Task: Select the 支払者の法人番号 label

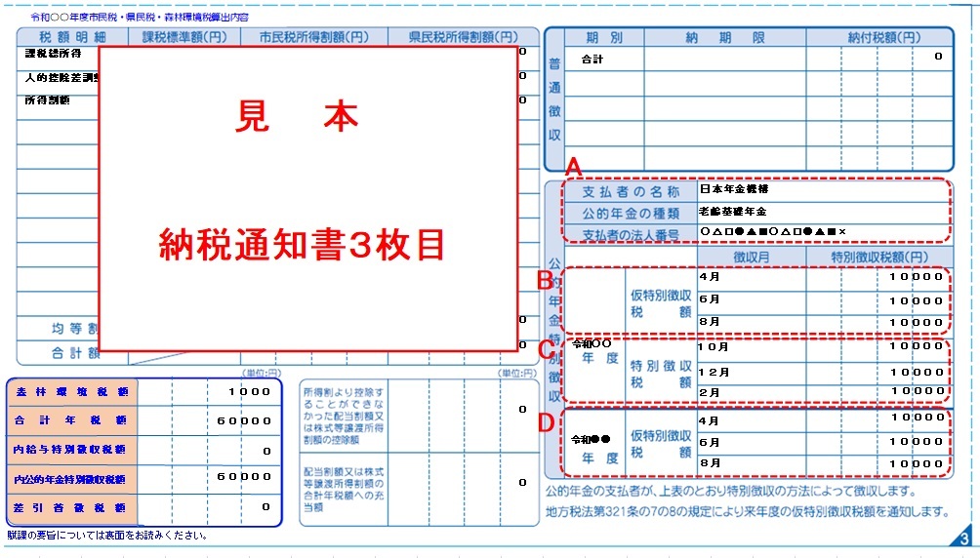Action: click(x=632, y=235)
